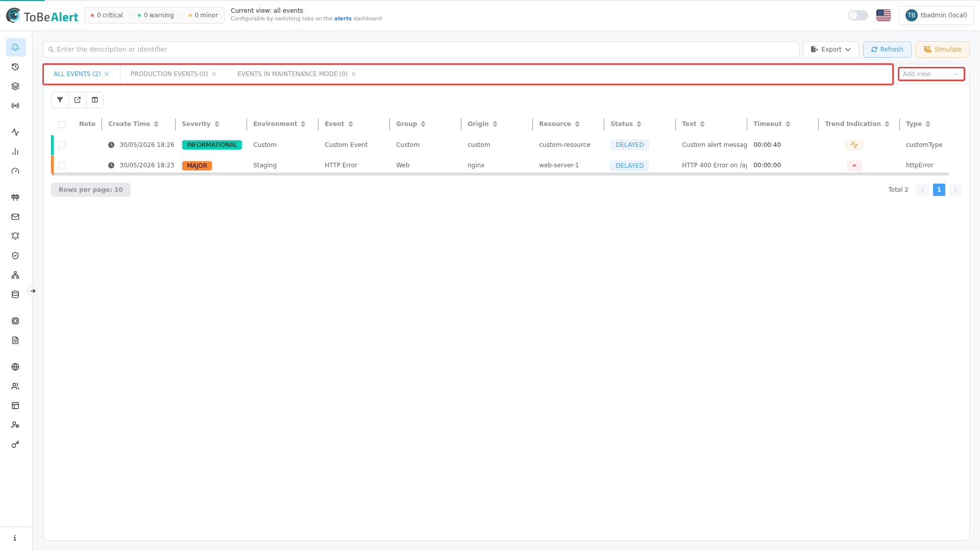The height and width of the screenshot is (551, 980).
Task: Focus the description or identifier search field
Action: pos(421,49)
